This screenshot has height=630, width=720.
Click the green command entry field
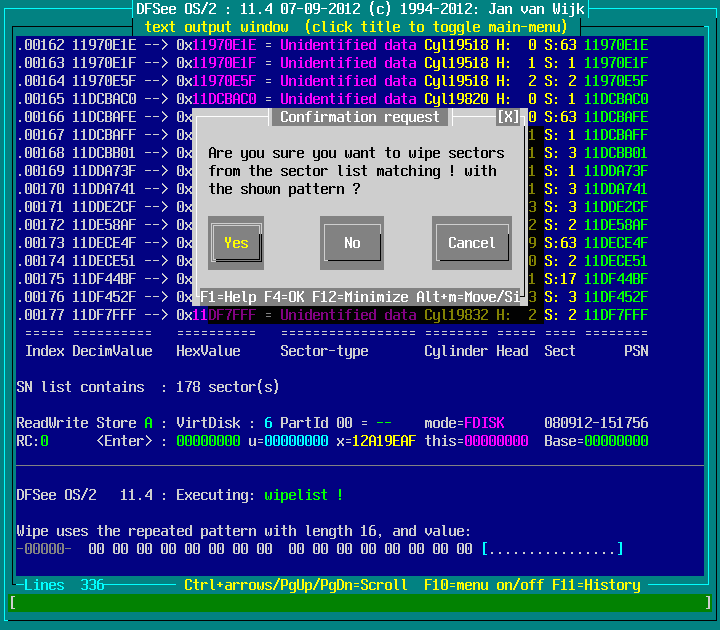(x=360, y=603)
